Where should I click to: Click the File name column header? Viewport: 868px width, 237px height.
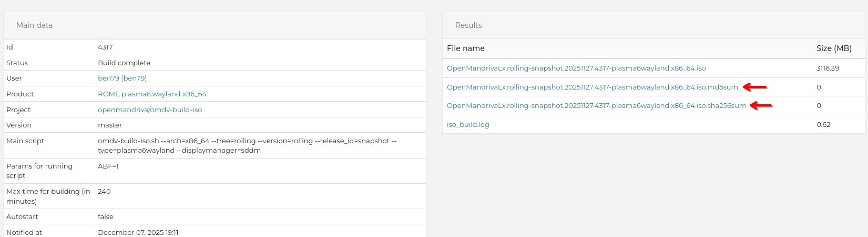(x=465, y=48)
